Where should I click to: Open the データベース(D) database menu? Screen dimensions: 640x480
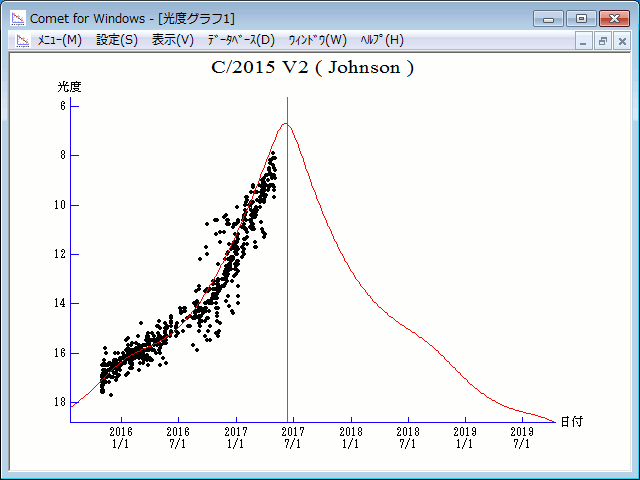point(240,40)
